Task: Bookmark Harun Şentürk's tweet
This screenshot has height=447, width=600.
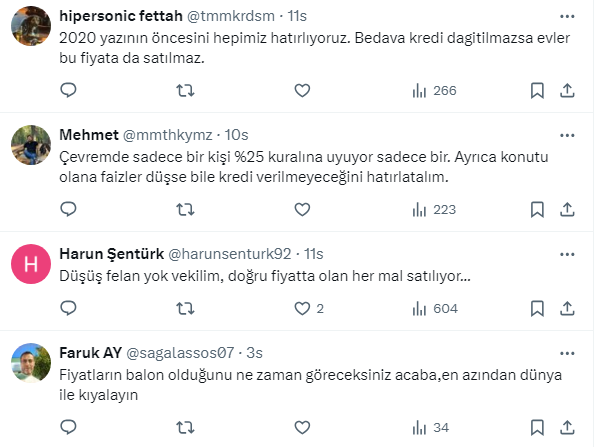Action: (x=537, y=308)
